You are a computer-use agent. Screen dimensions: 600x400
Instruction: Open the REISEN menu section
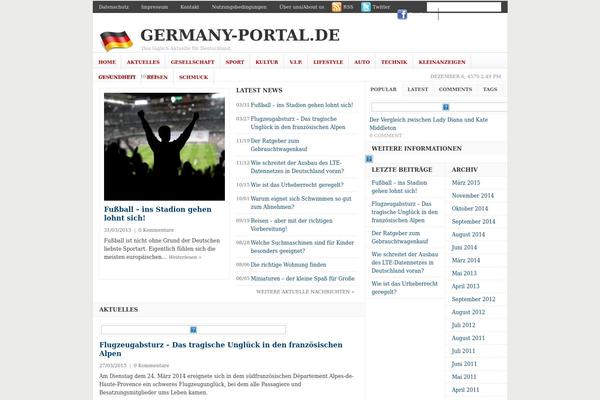(x=157, y=77)
